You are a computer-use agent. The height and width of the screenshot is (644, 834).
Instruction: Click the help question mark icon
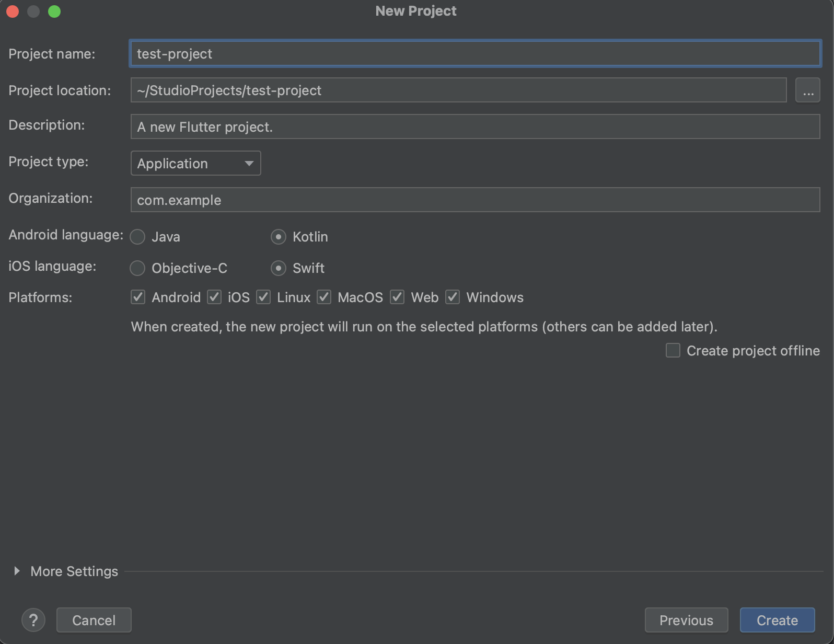click(33, 620)
